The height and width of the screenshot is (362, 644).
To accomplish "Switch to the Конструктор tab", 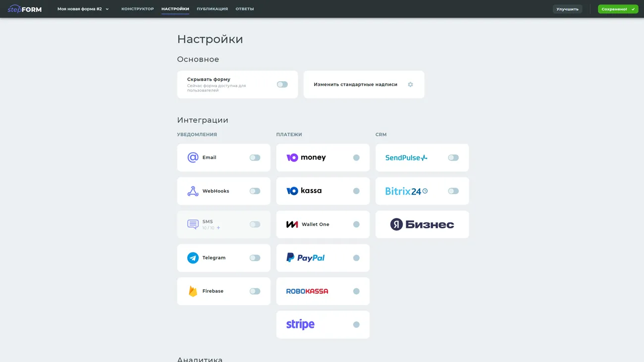I will [137, 9].
